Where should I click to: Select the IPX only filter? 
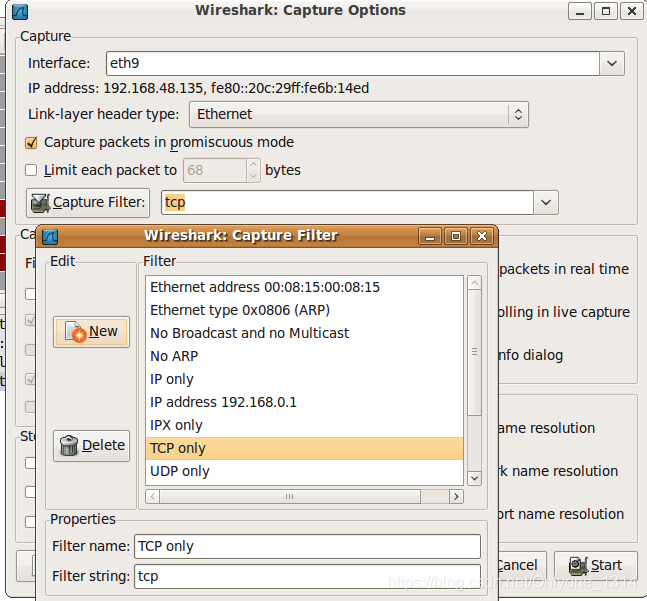pyautogui.click(x=305, y=425)
